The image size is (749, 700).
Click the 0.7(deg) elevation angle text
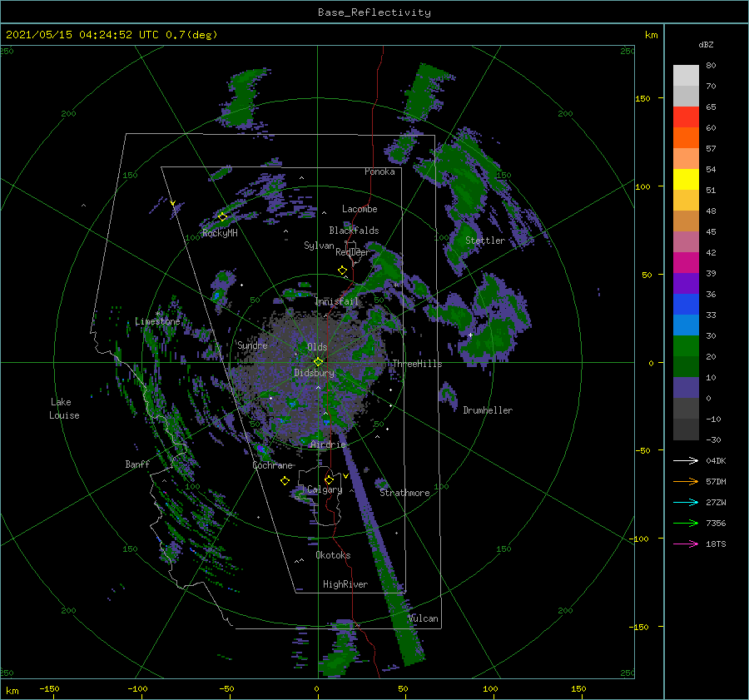click(191, 35)
